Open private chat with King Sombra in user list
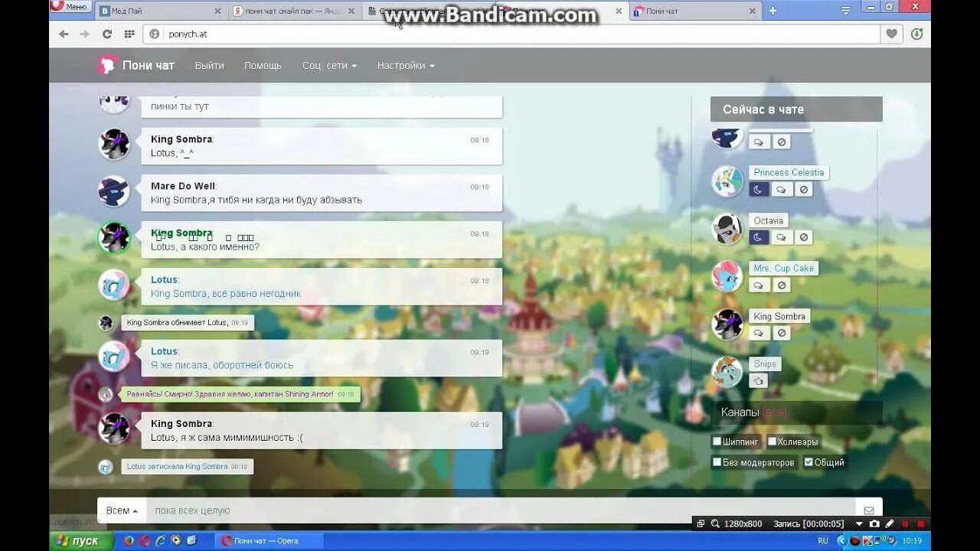Screen dimensions: 980x551 (x=759, y=334)
